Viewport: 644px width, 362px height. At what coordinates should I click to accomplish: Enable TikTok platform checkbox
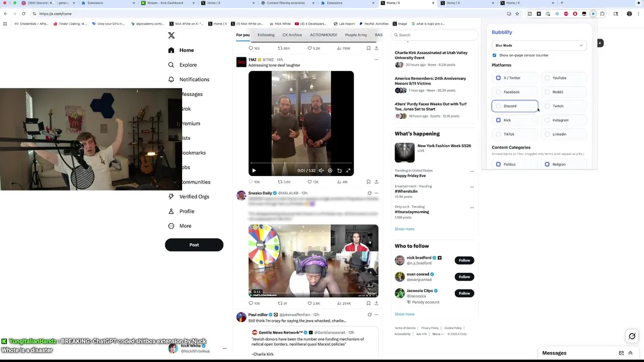coord(498,134)
